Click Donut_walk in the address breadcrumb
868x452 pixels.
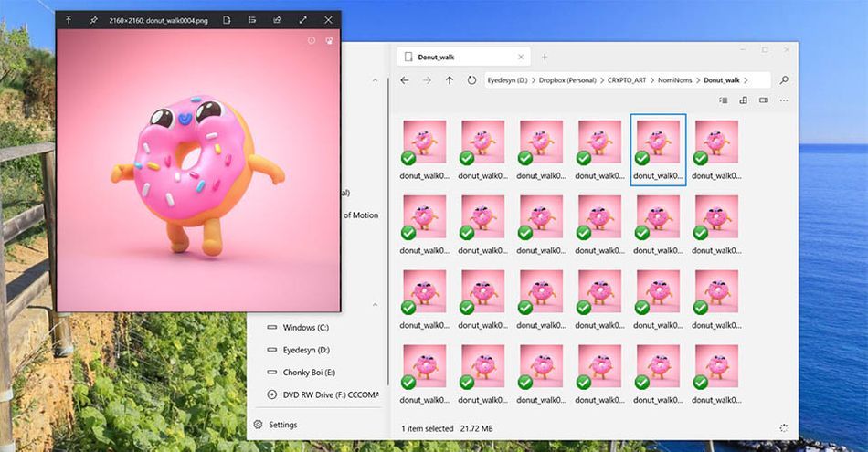[721, 80]
